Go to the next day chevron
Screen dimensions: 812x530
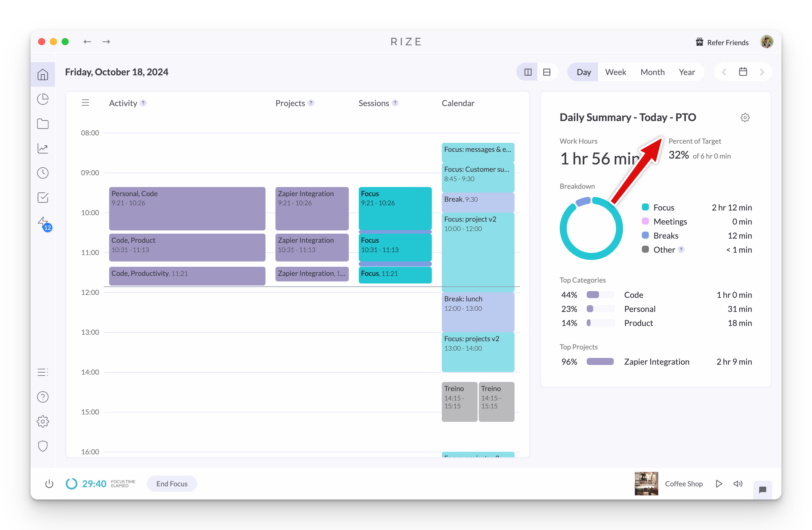point(762,72)
